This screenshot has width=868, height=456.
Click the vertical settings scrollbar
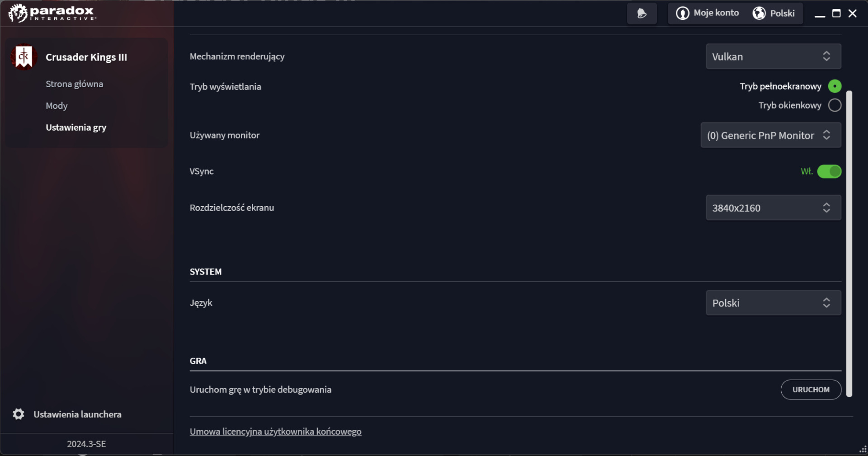pos(849,244)
